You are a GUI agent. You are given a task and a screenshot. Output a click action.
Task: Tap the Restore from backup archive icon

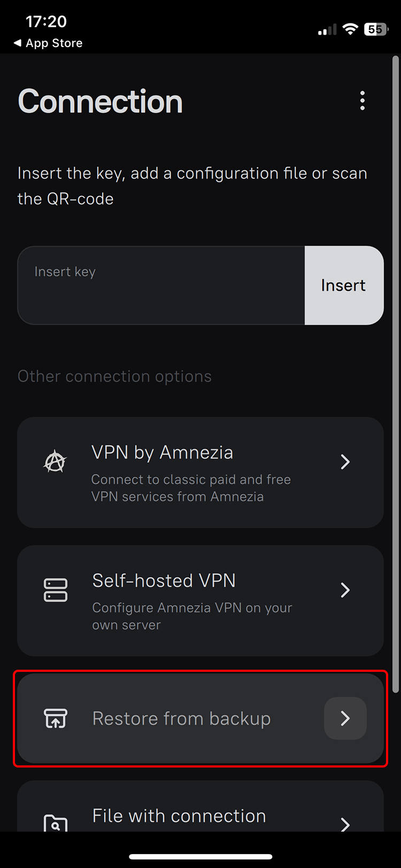[55, 718]
